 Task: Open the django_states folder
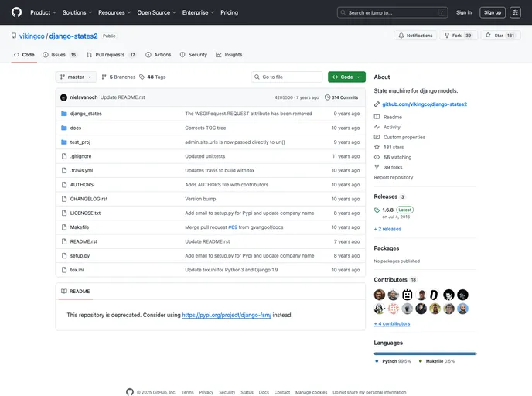[x=86, y=114]
